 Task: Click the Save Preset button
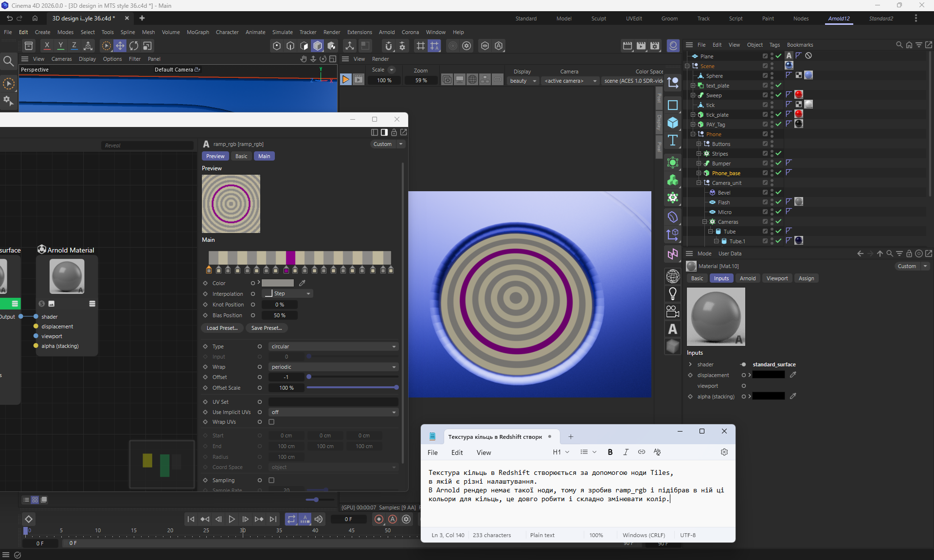(x=266, y=328)
